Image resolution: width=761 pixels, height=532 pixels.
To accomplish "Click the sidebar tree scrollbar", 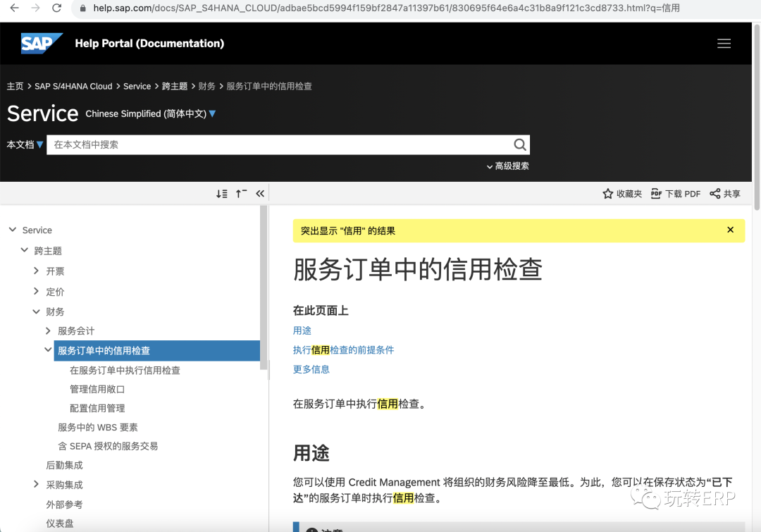I will coord(264,287).
